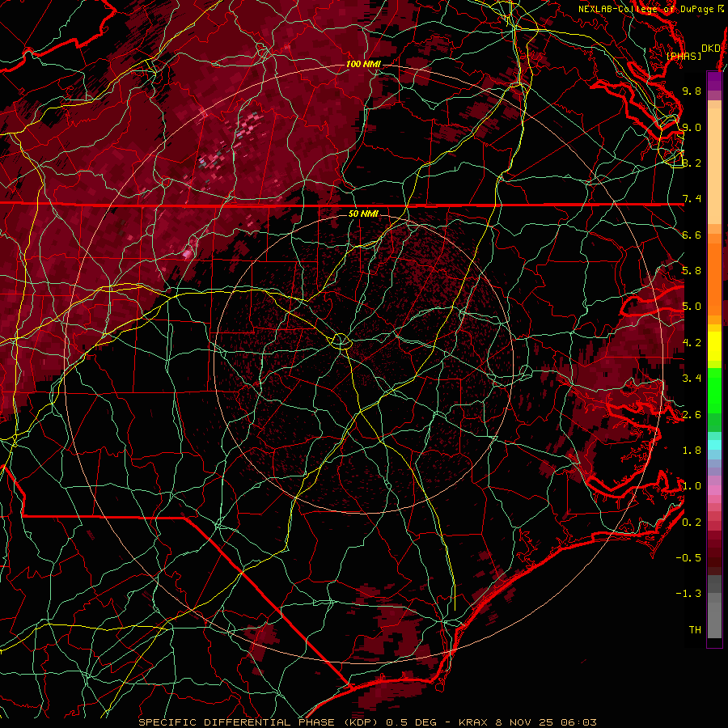Click the -1.3 value on color scale
Viewport: 728px width, 728px height.
[688, 594]
